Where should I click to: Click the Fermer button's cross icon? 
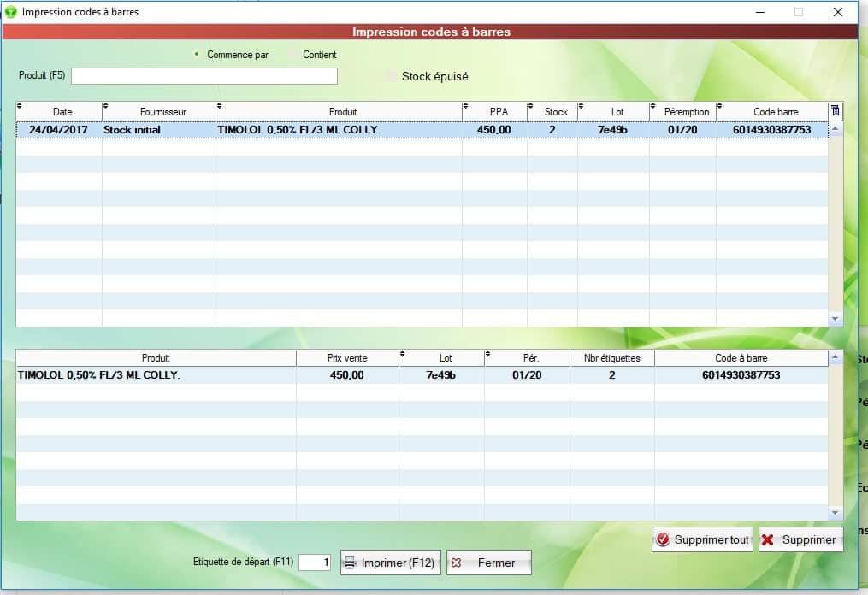tap(456, 563)
